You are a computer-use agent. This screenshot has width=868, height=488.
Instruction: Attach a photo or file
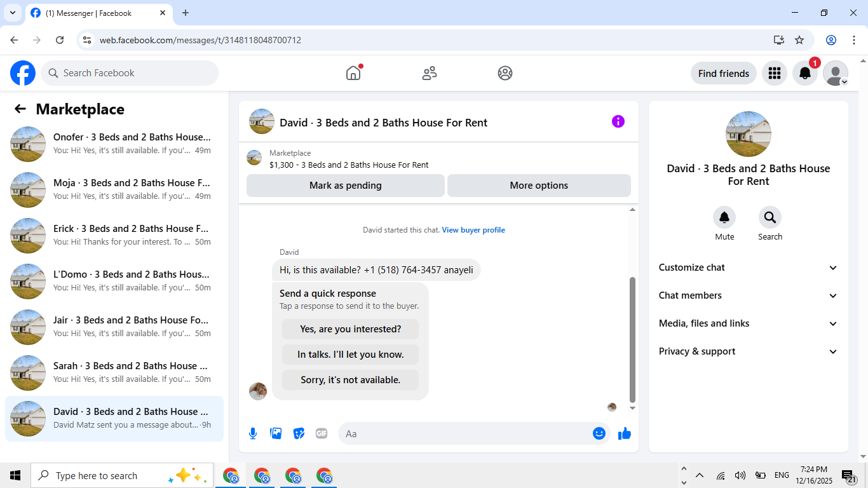point(276,433)
